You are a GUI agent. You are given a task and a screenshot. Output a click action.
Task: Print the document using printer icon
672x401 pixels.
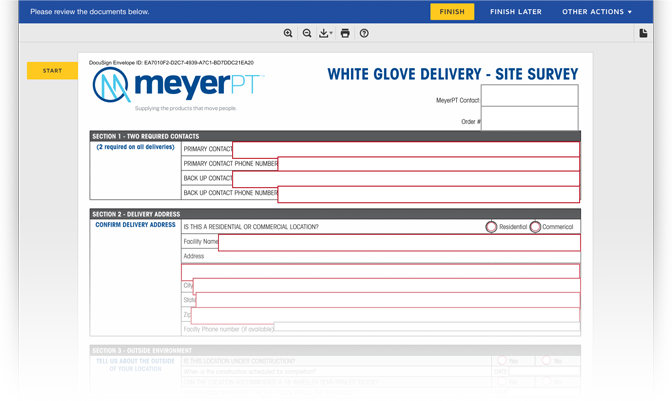click(x=345, y=33)
